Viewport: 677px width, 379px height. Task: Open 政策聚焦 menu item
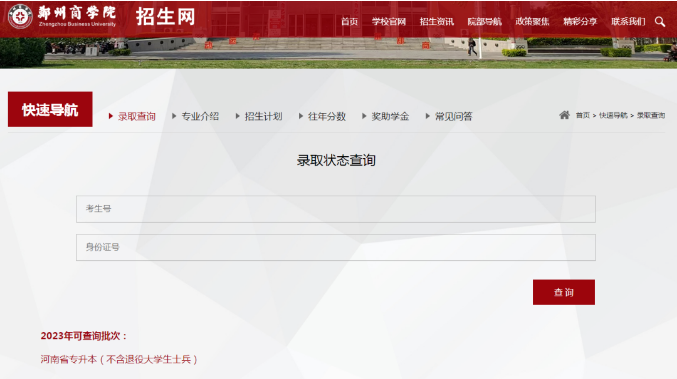[x=532, y=22]
